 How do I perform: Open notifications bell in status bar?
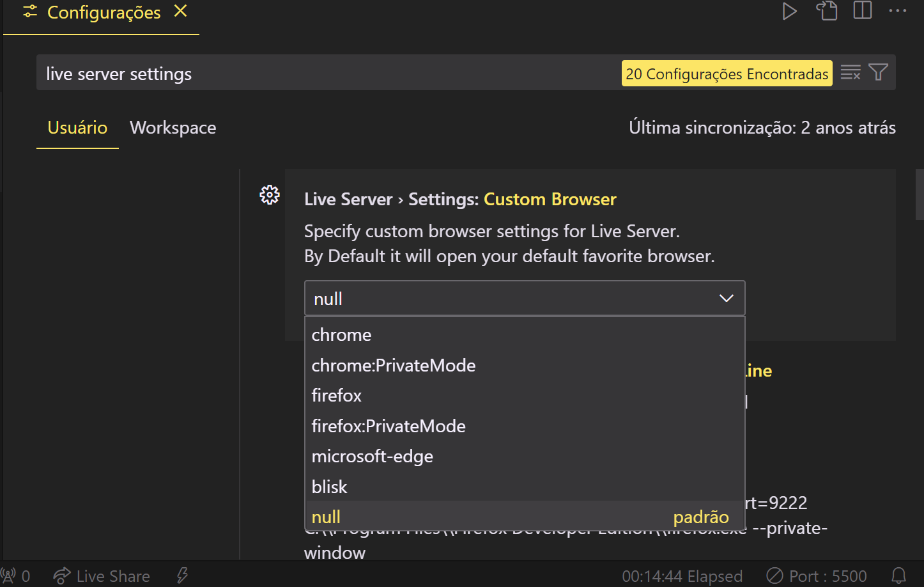tap(899, 576)
